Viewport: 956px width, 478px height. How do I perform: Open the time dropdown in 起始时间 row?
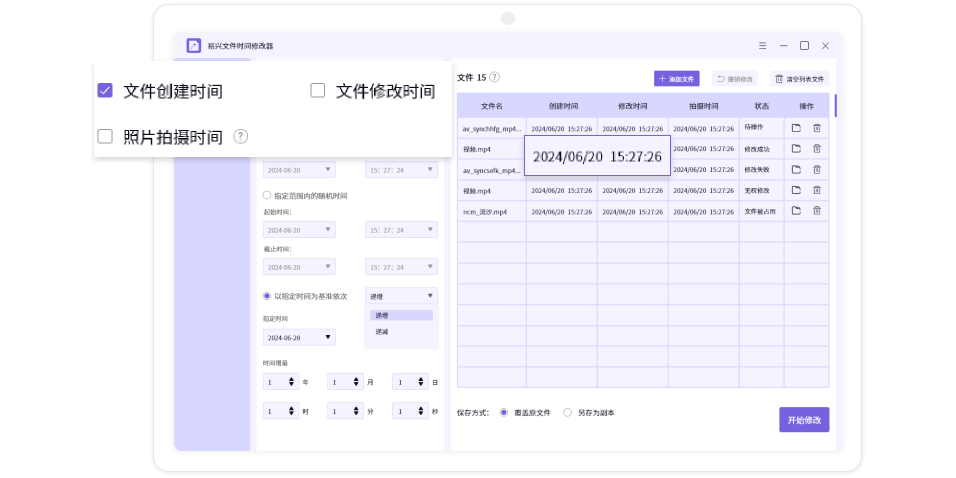click(401, 230)
